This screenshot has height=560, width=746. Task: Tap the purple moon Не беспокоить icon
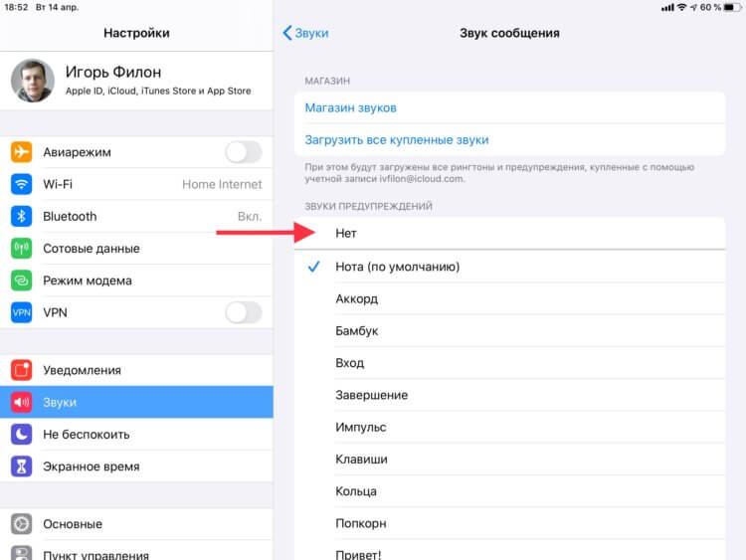point(22,435)
